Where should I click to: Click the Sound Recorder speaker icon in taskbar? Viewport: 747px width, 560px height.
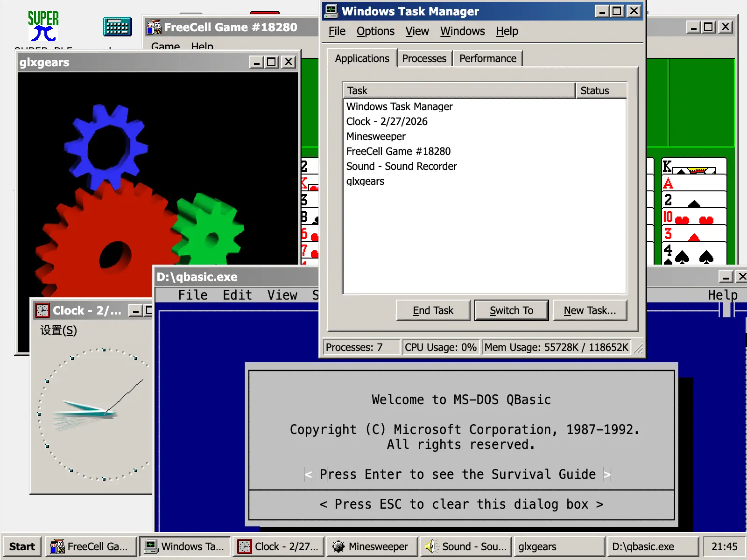click(432, 546)
